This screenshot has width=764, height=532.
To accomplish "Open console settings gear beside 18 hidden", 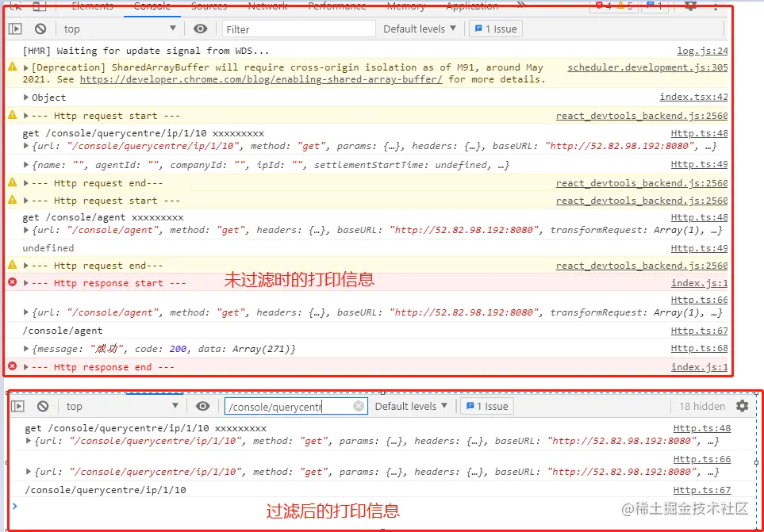I will [x=742, y=406].
